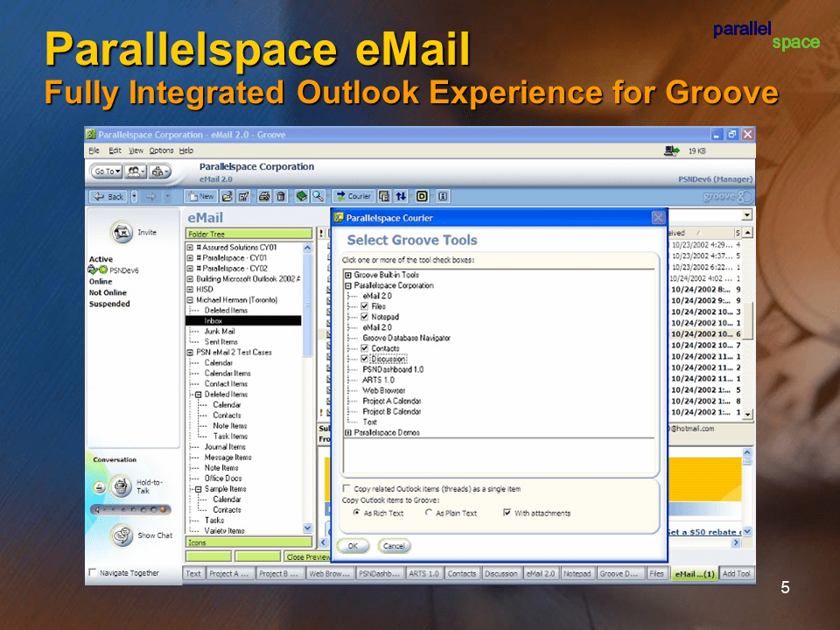Uncheck the Notepad tool checkbox

click(365, 317)
